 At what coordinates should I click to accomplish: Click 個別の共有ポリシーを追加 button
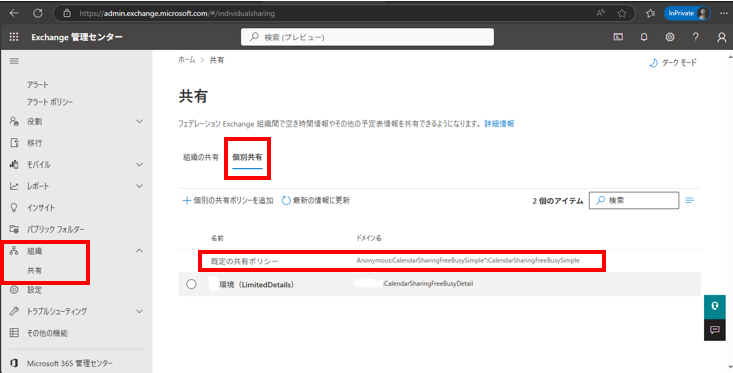(228, 201)
